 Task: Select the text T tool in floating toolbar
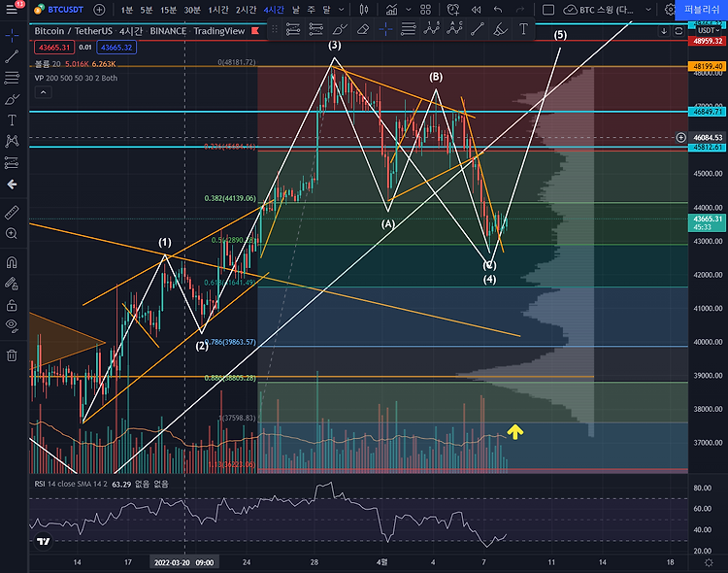pyautogui.click(x=523, y=29)
